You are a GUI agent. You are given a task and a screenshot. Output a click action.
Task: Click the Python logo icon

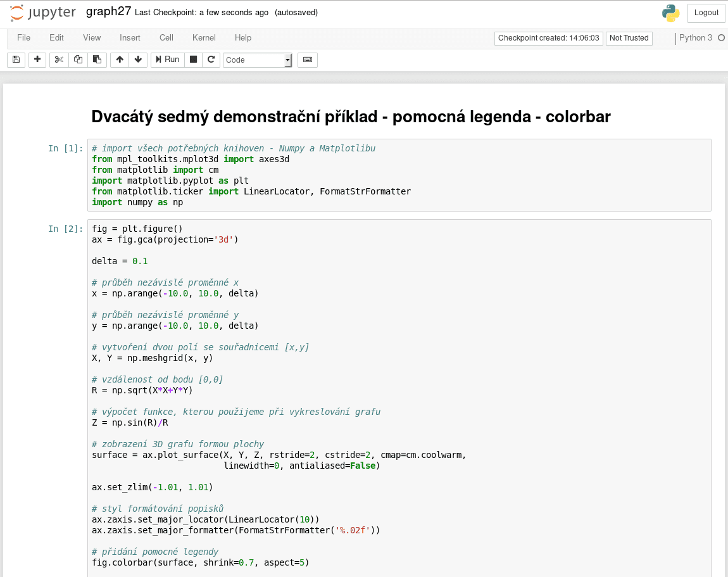[671, 13]
